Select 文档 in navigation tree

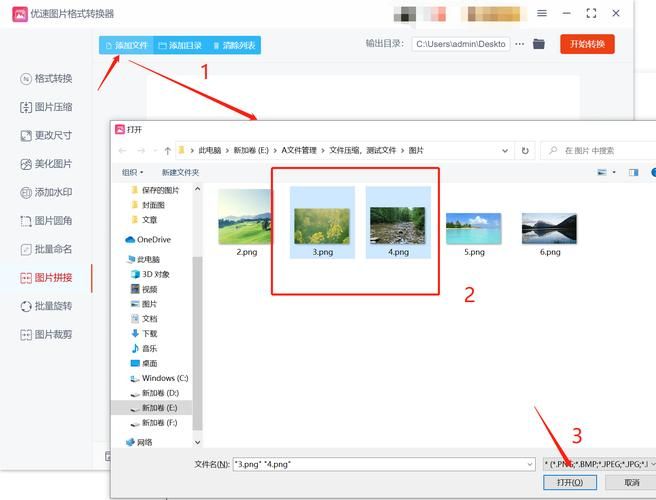coord(144,319)
